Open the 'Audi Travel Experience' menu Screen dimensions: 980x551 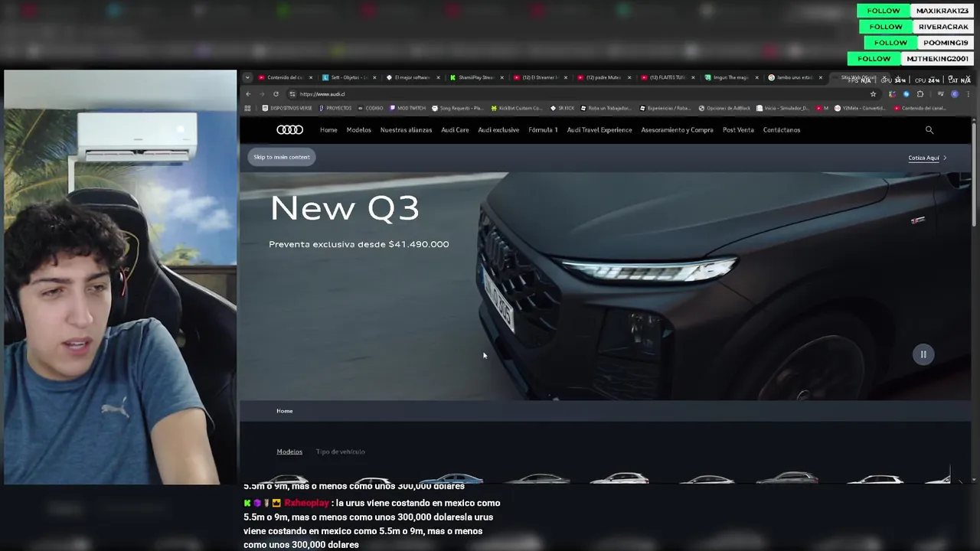[599, 130]
